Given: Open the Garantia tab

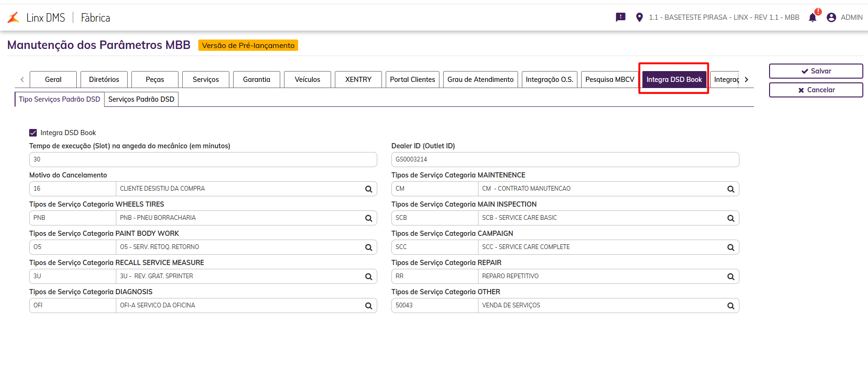Looking at the screenshot, I should [257, 80].
